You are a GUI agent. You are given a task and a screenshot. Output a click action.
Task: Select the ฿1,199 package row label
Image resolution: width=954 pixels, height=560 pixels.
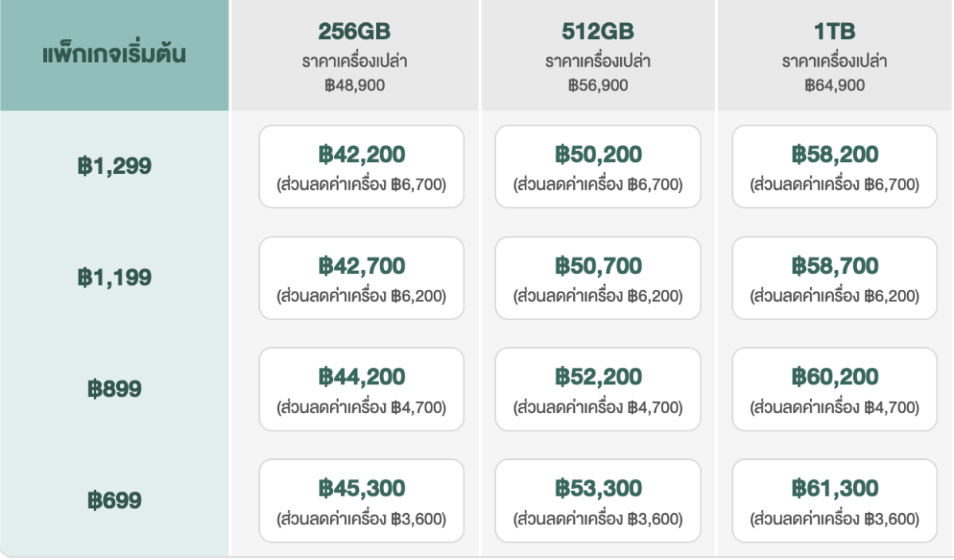(114, 278)
